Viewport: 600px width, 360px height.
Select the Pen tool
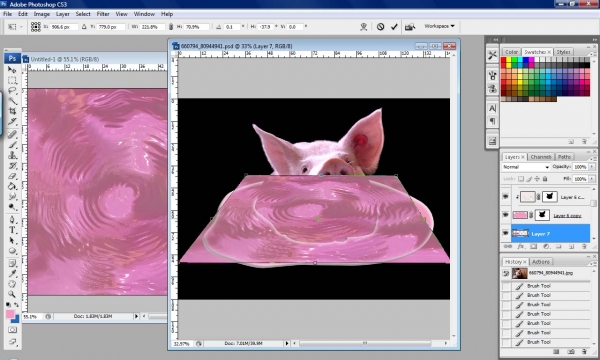click(x=12, y=220)
